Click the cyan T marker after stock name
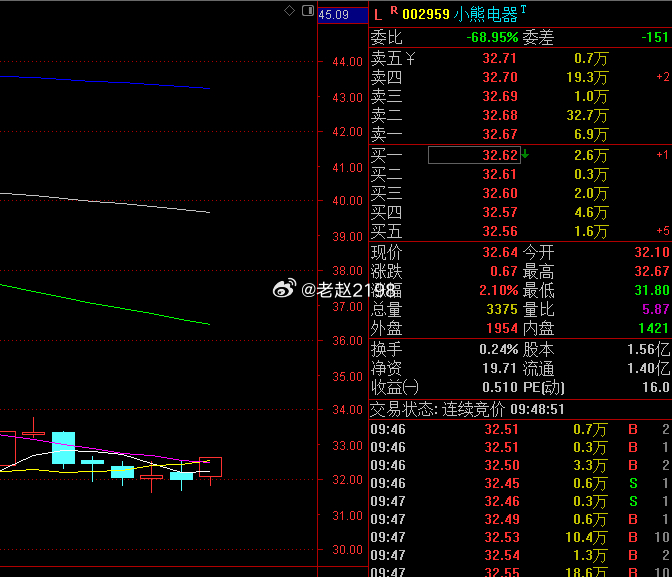 pyautogui.click(x=523, y=9)
